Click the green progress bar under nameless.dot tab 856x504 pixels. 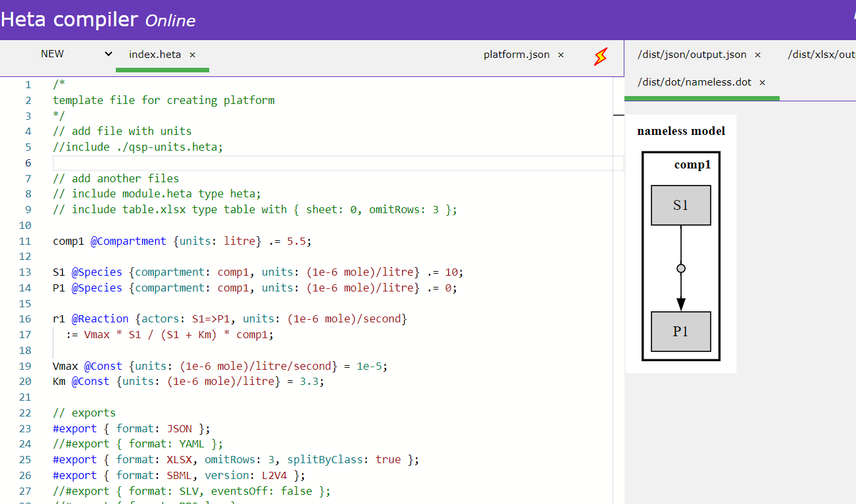[x=701, y=96]
